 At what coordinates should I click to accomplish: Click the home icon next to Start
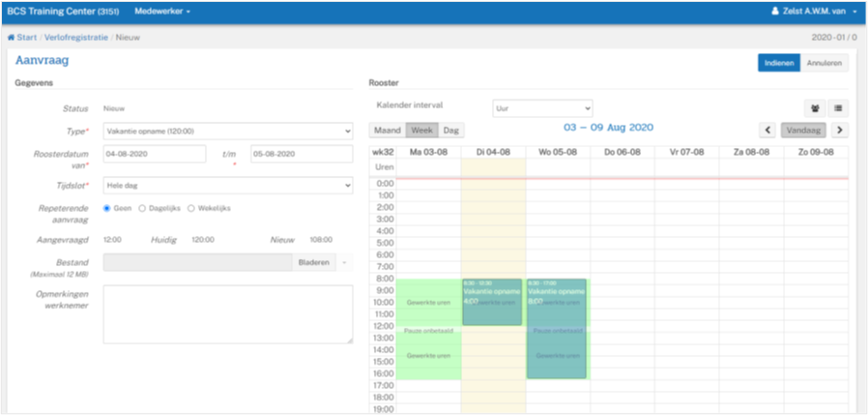pos(11,38)
